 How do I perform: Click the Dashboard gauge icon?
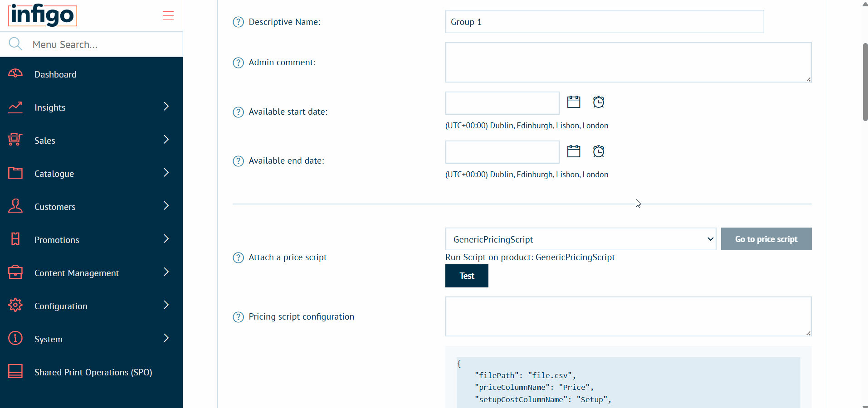(x=15, y=74)
